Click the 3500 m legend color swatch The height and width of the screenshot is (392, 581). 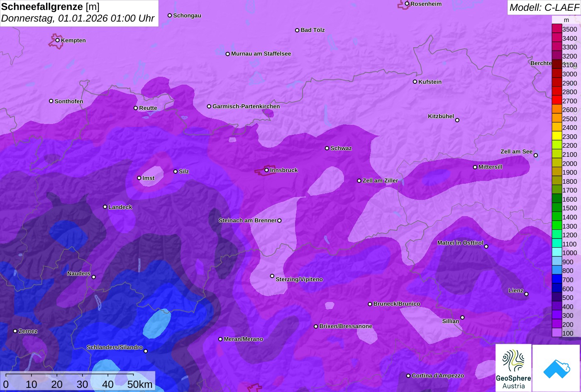click(x=557, y=29)
